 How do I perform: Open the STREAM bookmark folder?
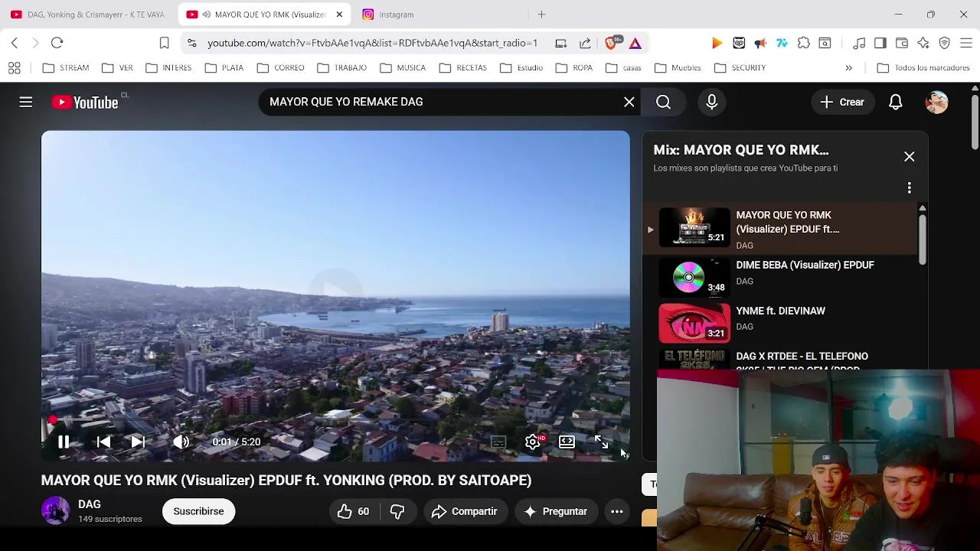pos(66,68)
